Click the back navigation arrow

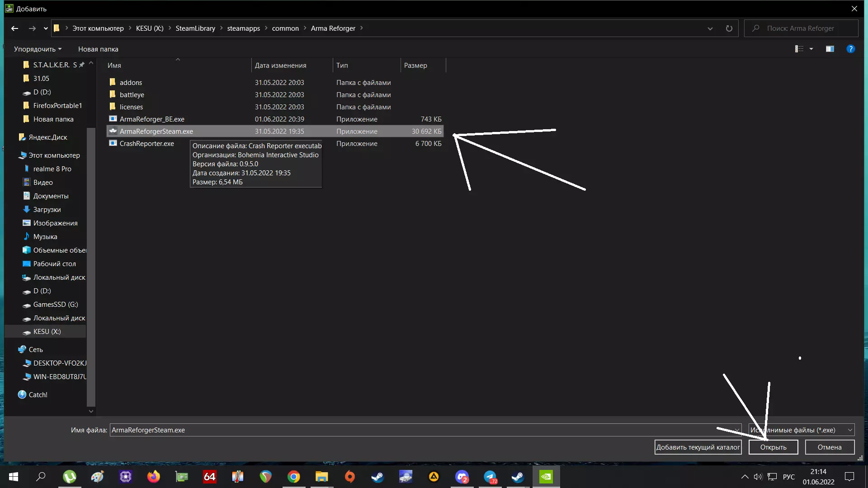14,28
